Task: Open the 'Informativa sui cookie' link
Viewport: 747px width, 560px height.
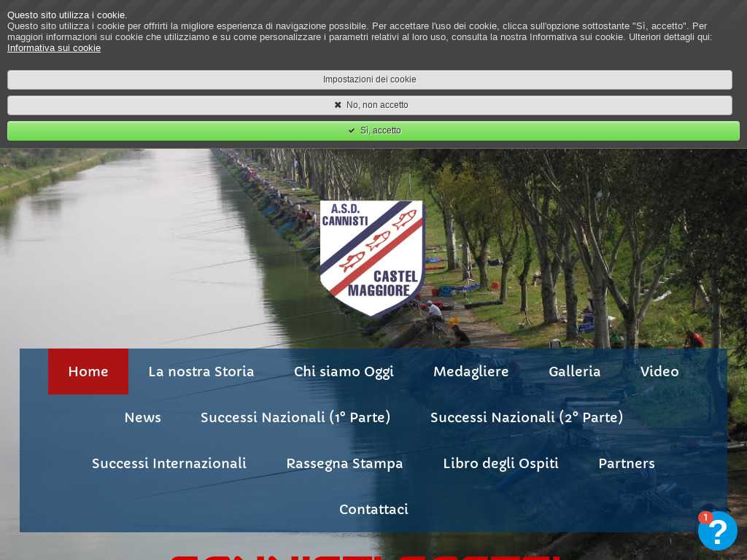Action: (54, 48)
